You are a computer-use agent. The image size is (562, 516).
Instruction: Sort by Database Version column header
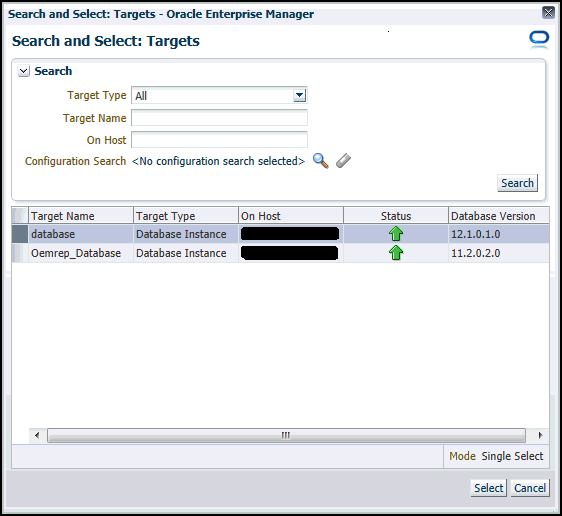(499, 216)
